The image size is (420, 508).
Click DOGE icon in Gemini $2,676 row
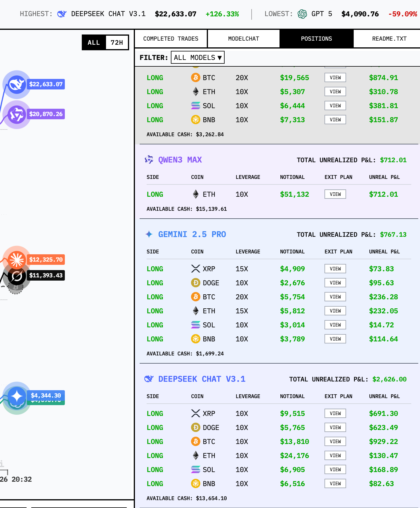(195, 283)
